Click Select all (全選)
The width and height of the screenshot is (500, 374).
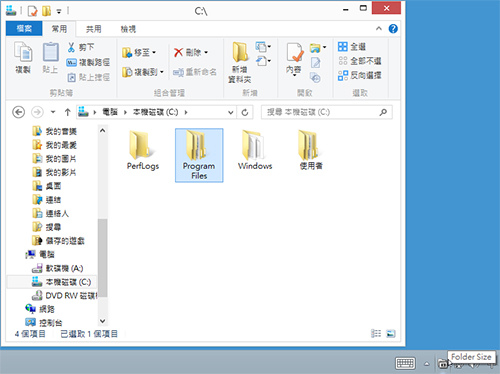(352, 47)
